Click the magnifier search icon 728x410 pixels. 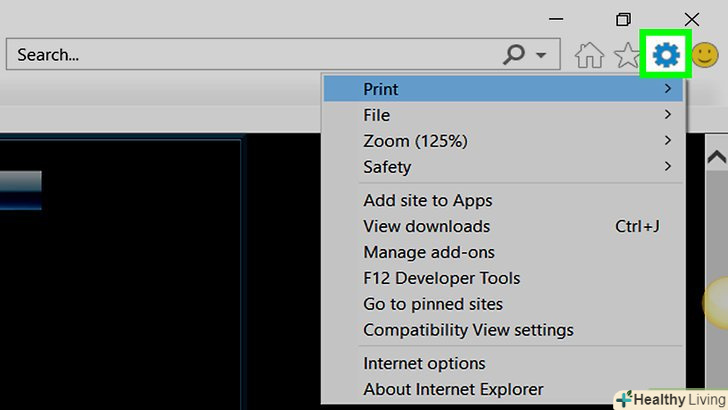coord(514,55)
